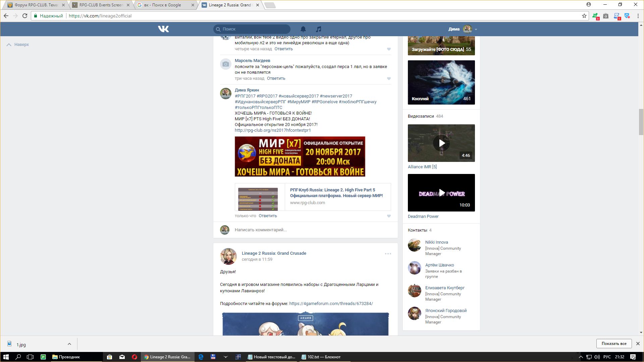Screen dimensions: 644x362
Task: Expand 1.jpg download options chevron
Action: tap(69, 344)
